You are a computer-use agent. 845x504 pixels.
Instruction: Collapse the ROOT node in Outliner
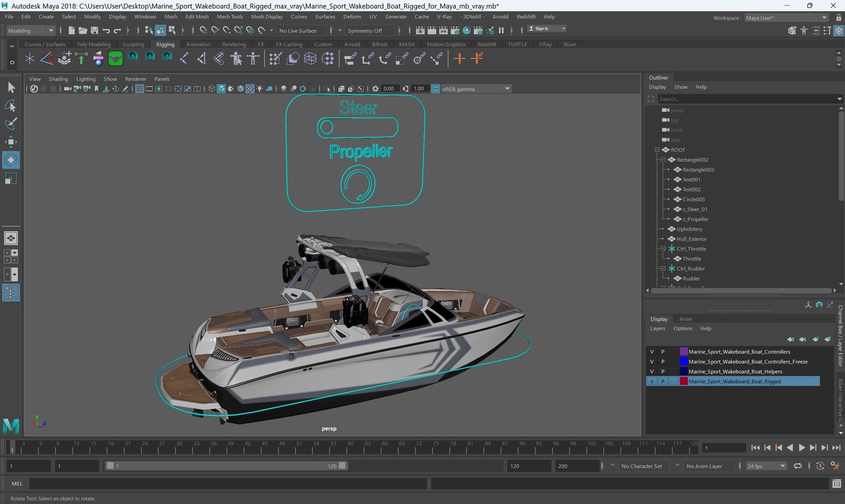coord(657,150)
